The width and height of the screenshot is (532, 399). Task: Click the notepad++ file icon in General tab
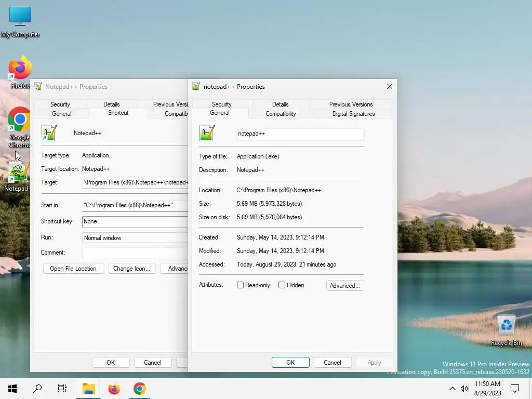pos(207,133)
